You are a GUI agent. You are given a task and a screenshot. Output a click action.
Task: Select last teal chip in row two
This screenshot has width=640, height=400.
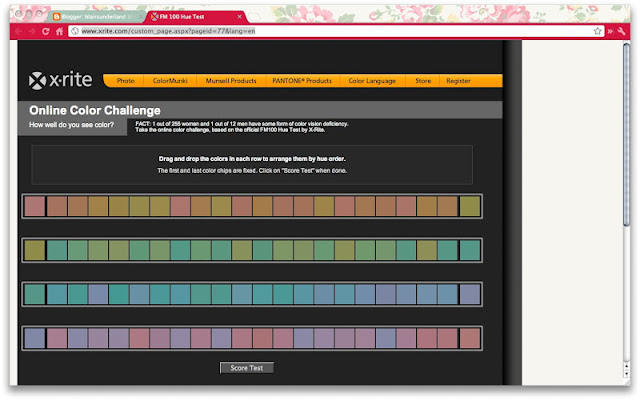[469, 250]
